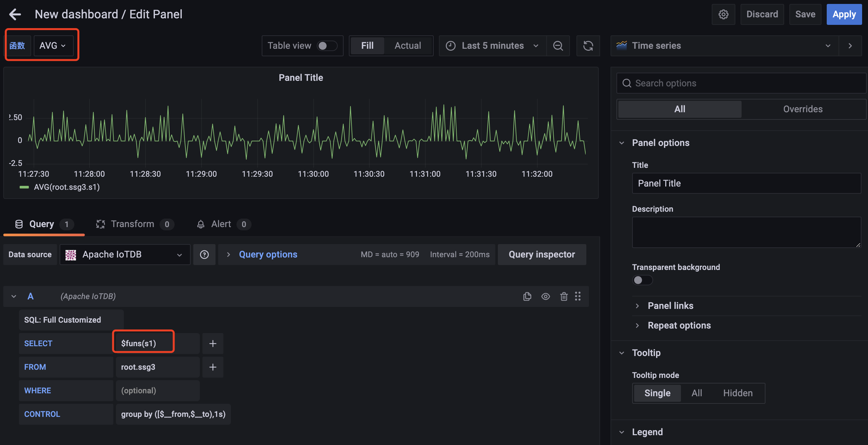
Task: Enable the Table view switch
Action: point(327,45)
